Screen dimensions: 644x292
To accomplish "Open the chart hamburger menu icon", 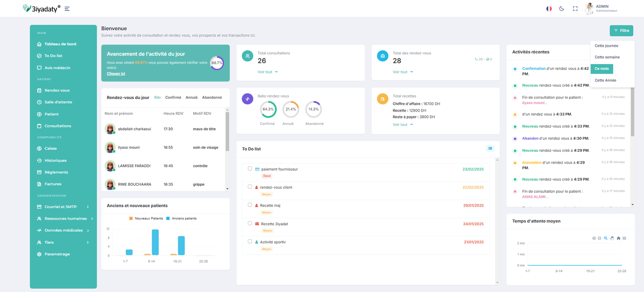I will click(x=624, y=238).
